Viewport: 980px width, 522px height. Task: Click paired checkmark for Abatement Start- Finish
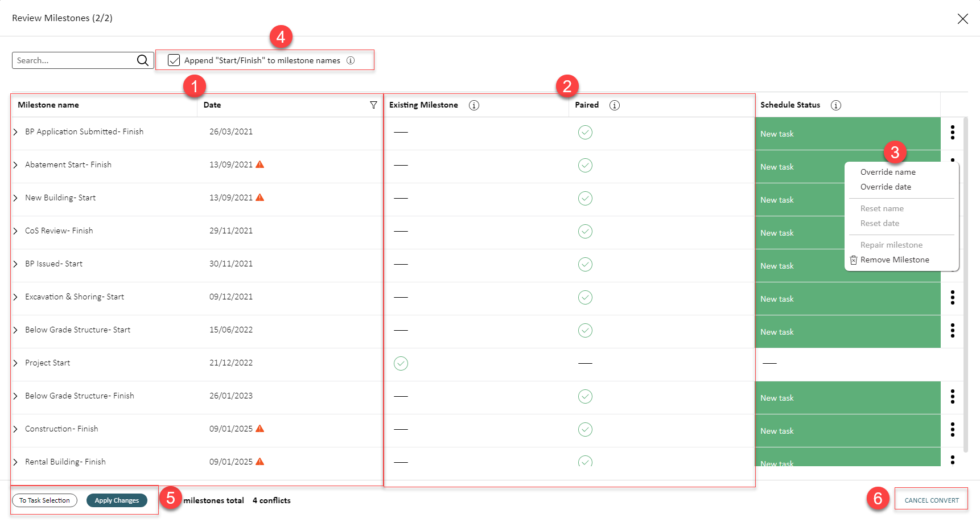point(585,166)
